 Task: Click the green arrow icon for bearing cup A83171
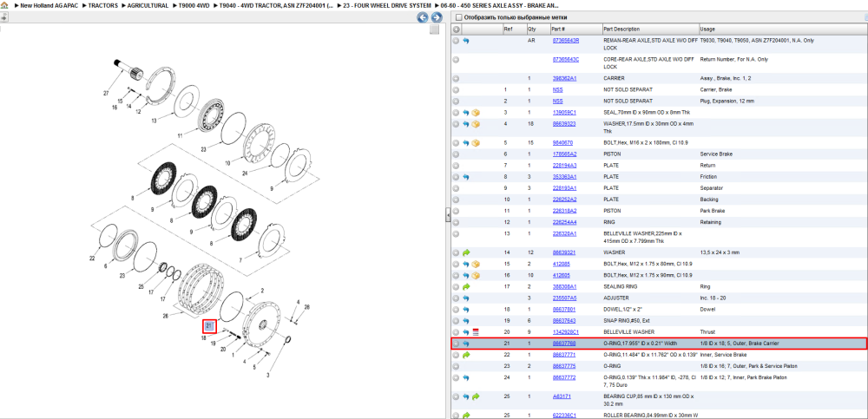click(476, 396)
